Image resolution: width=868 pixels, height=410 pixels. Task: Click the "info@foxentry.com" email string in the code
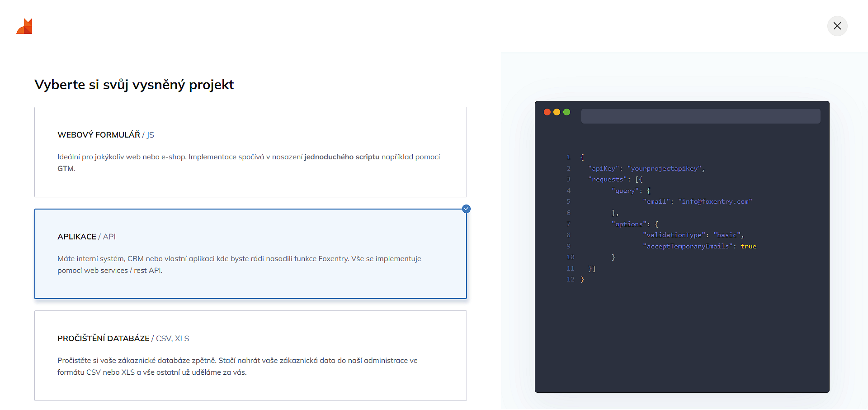(x=715, y=201)
